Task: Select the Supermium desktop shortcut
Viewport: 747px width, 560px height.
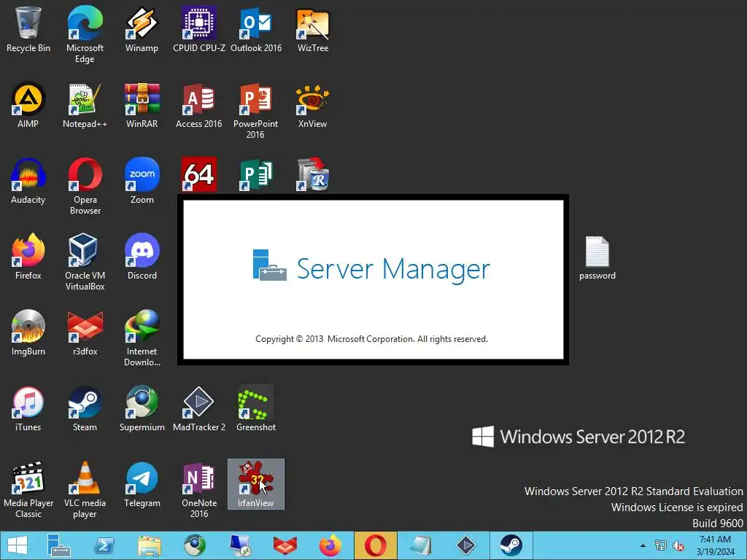Action: 142,409
